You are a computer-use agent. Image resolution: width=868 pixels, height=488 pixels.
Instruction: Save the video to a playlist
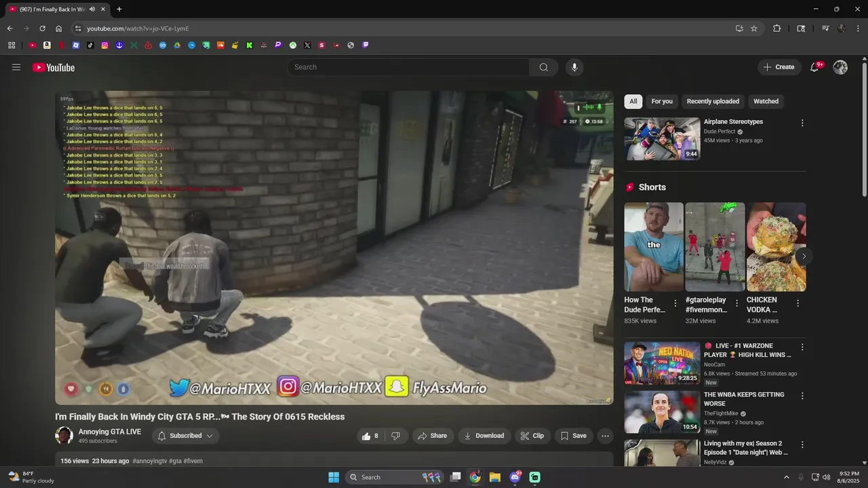pos(572,436)
